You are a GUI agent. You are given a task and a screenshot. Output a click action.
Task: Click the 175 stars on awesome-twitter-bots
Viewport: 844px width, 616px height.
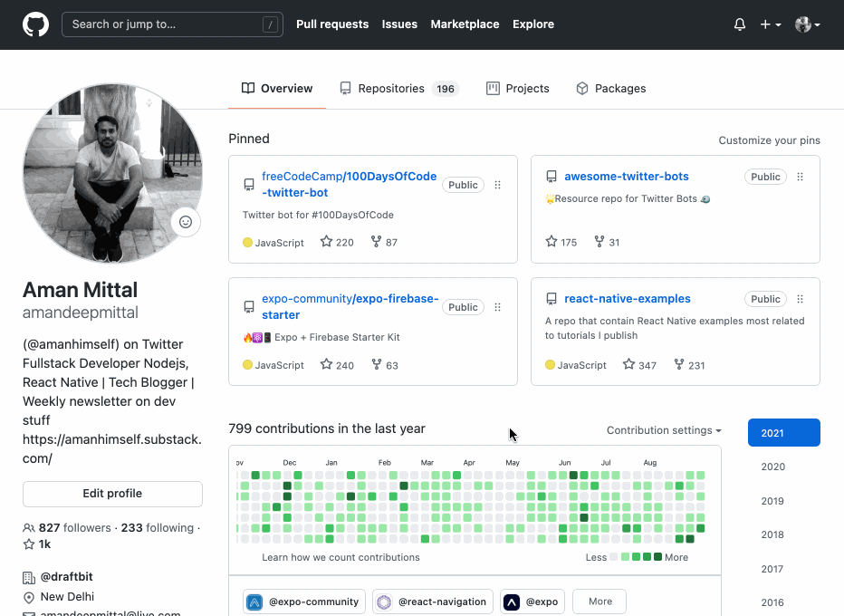point(561,242)
